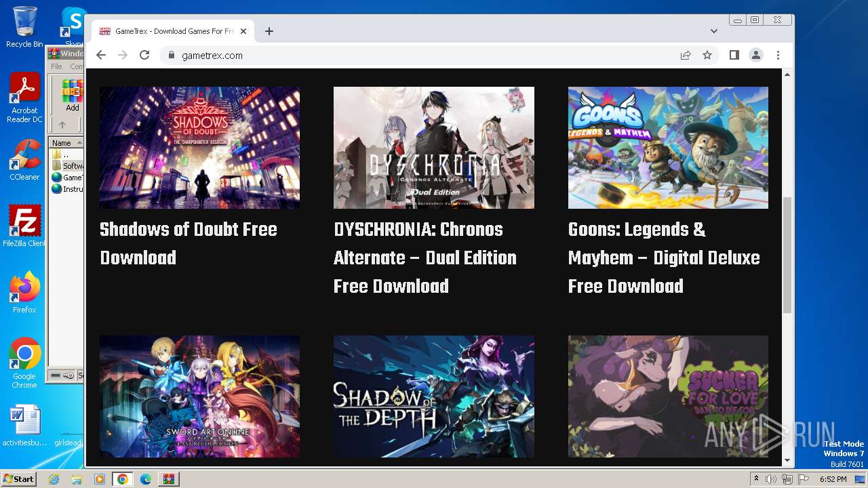Click the 6:52 PM taskbar clock
This screenshot has height=488, width=868.
point(833,479)
